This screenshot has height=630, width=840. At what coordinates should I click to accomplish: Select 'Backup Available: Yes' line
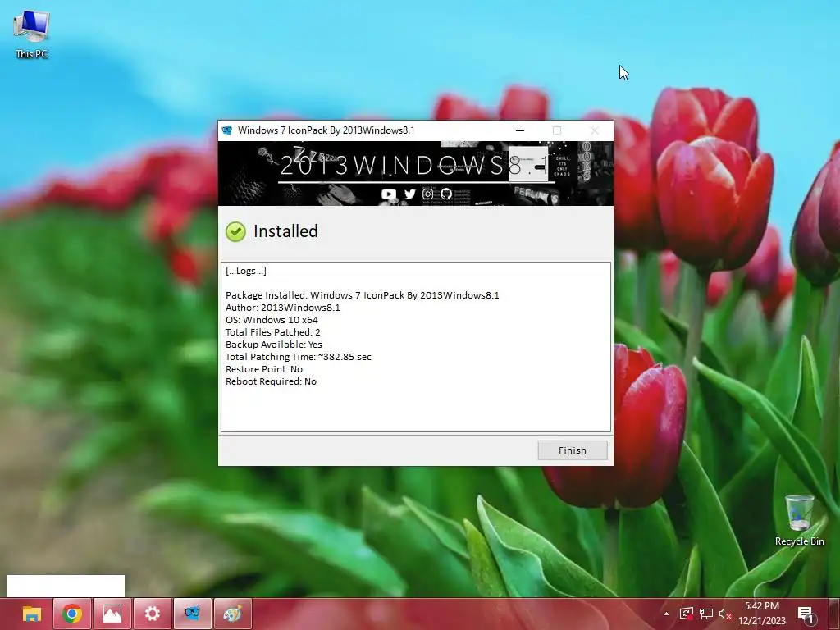274,345
